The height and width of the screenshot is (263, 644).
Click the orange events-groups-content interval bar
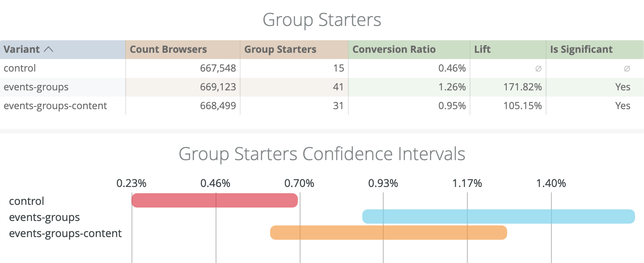[388, 233]
